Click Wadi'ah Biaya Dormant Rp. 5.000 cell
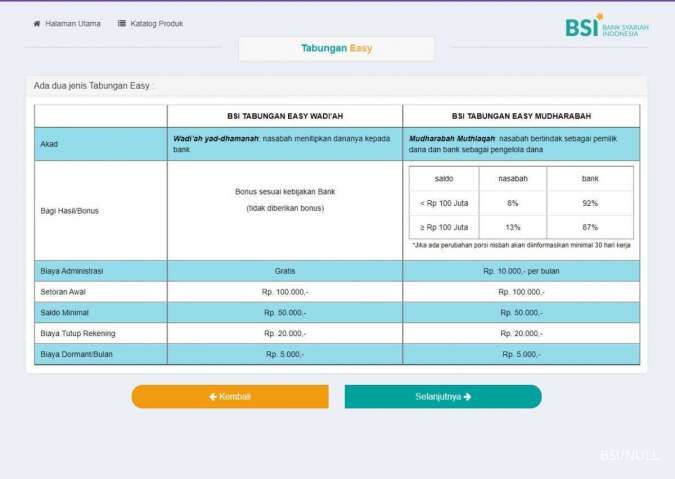Image resolution: width=675 pixels, height=479 pixels. pyautogui.click(x=285, y=354)
